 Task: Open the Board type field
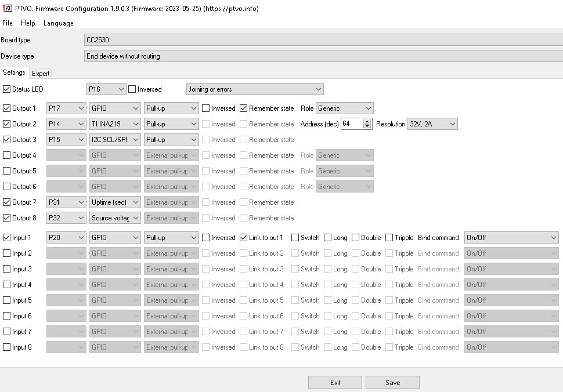click(x=322, y=39)
